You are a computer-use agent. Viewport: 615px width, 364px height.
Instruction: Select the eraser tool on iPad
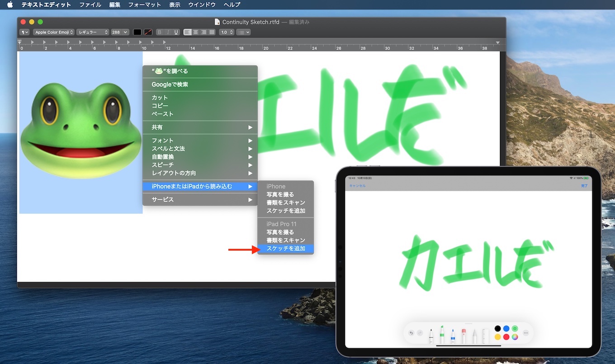coord(464,336)
